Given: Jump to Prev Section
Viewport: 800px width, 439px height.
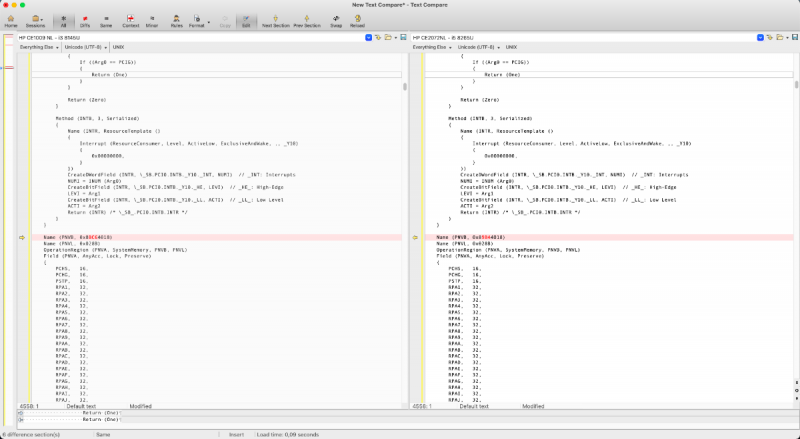Looking at the screenshot, I should (x=308, y=20).
